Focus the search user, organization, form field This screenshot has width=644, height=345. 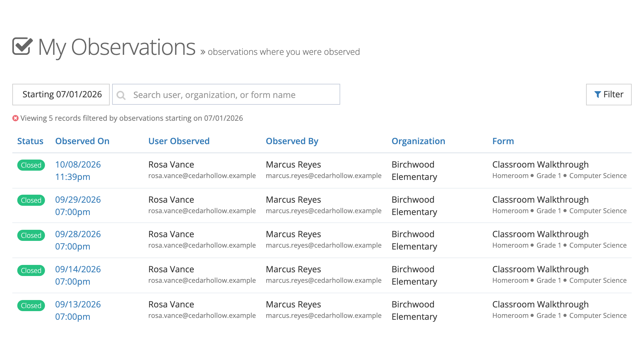[226, 95]
